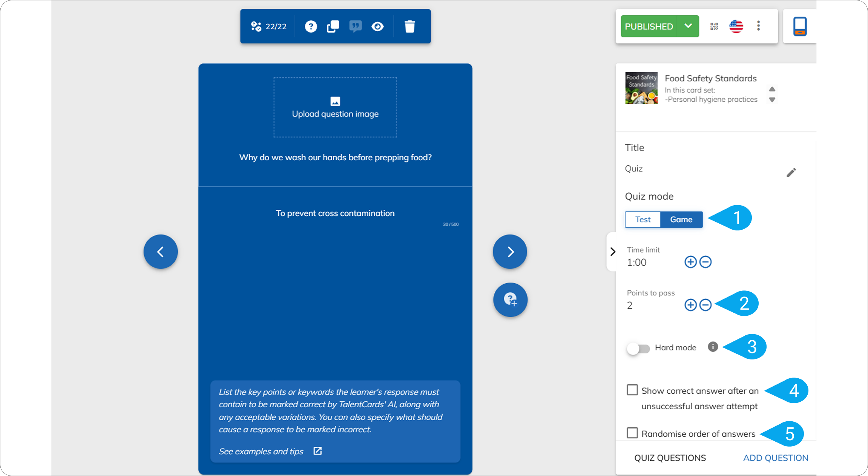Viewport: 868px width, 476px height.
Task: Check Show correct answer after unsuccessful attempt
Action: pos(632,390)
